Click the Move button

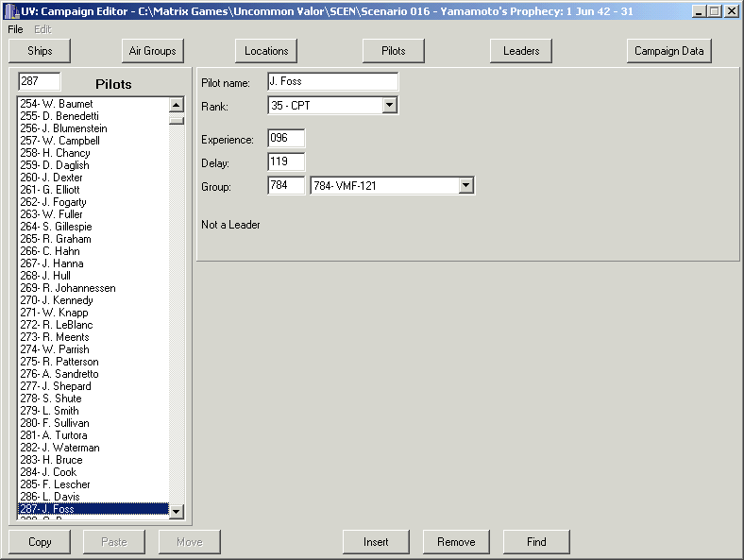(x=190, y=542)
